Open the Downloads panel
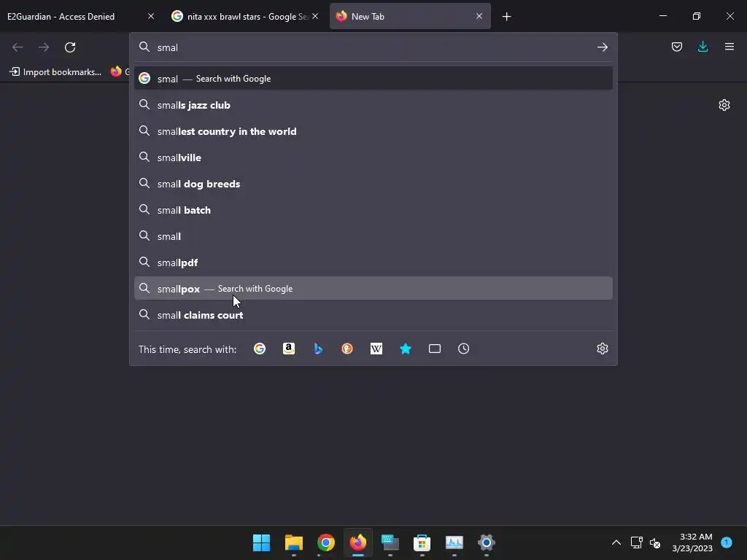The height and width of the screenshot is (560, 747). tap(703, 47)
